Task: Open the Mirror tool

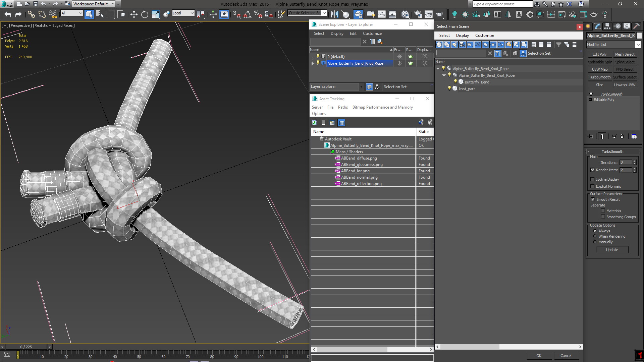Action: 334,14
